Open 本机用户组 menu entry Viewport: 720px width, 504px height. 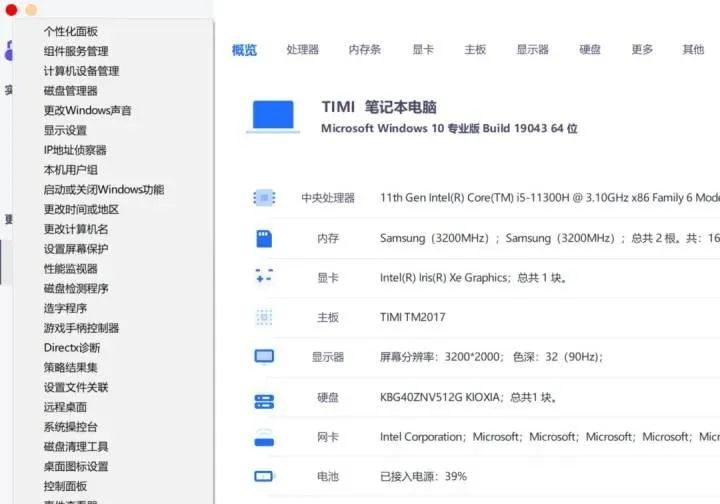pos(71,170)
